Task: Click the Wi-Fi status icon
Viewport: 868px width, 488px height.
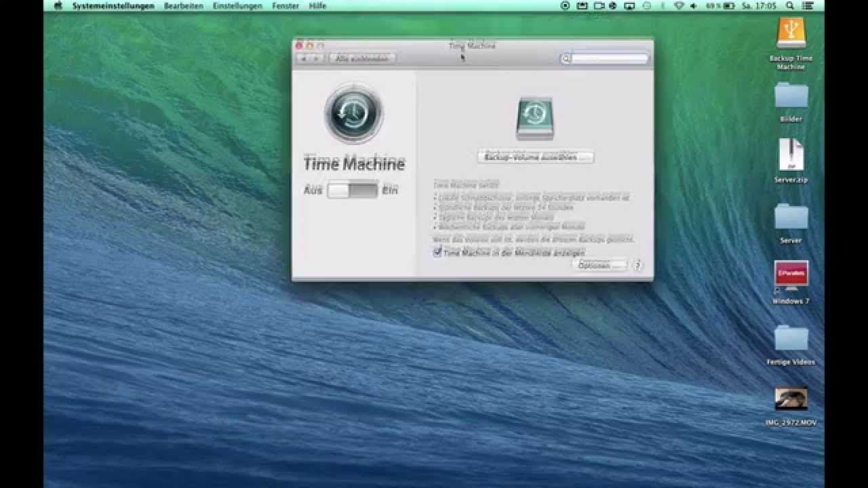Action: 679,5
